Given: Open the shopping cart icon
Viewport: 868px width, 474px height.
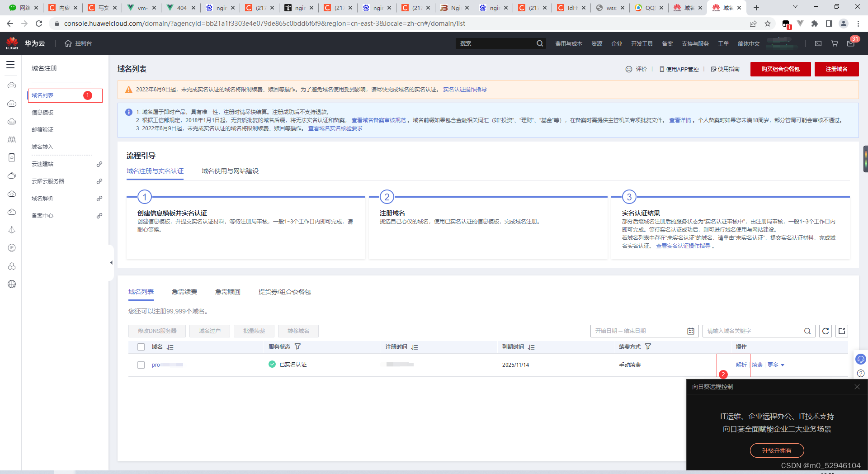Looking at the screenshot, I should click(835, 43).
